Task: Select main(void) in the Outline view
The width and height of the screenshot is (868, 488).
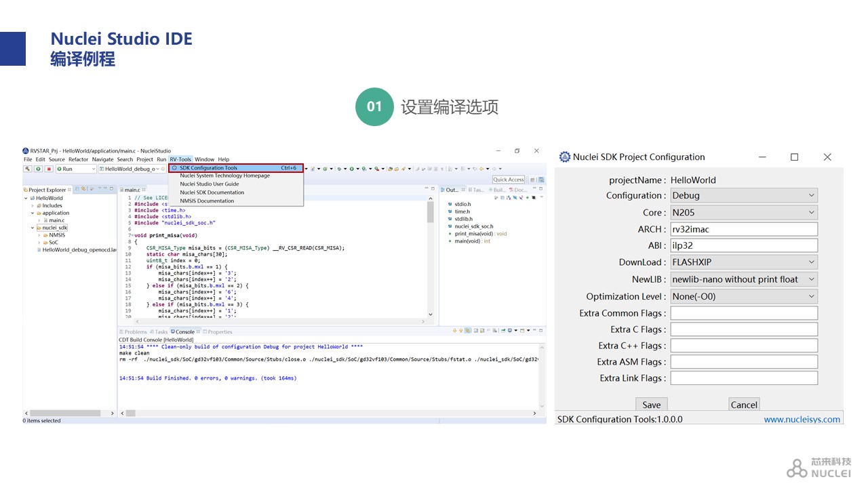Action: point(473,241)
